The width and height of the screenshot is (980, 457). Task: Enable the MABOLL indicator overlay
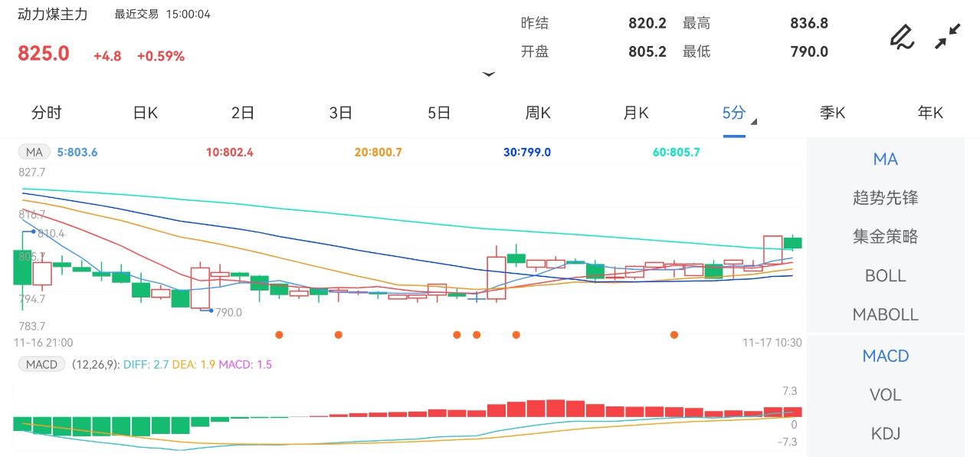885,314
